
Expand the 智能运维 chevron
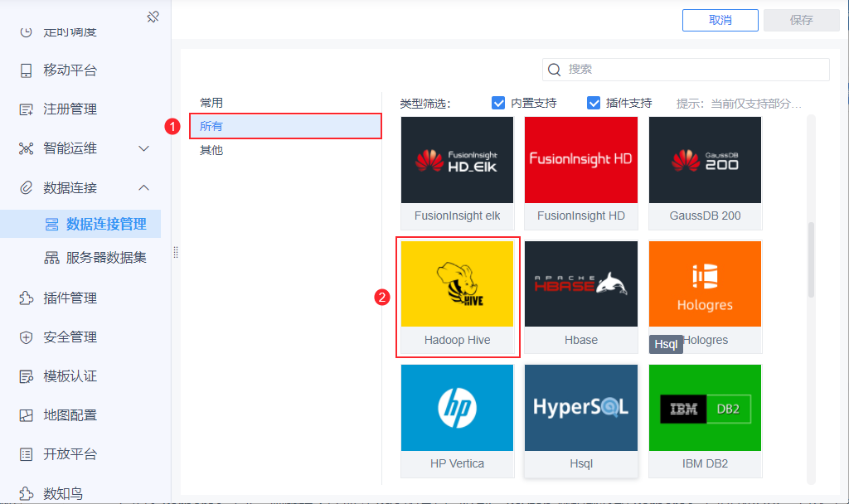[143, 148]
